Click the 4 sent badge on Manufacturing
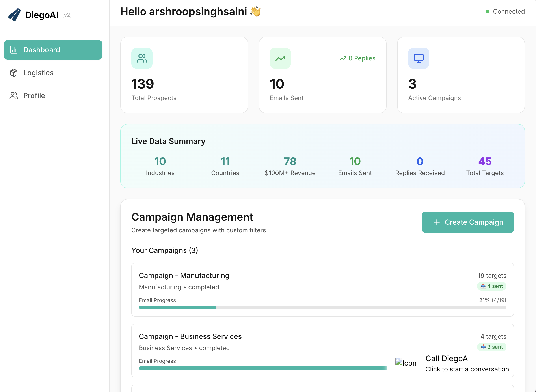This screenshot has width=536, height=392. coord(491,286)
